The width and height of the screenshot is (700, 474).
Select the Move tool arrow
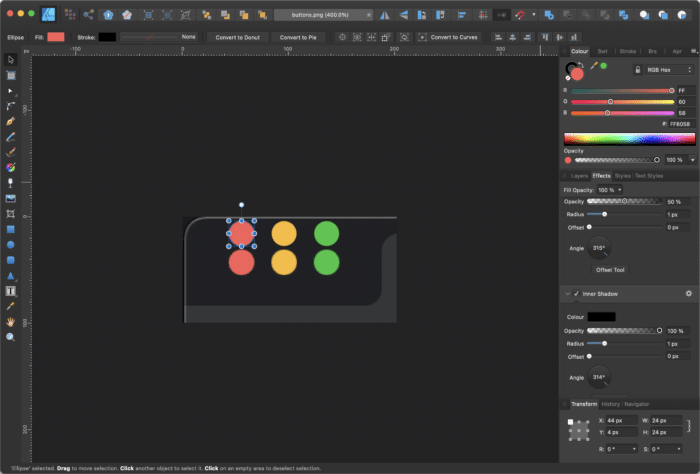[x=11, y=60]
